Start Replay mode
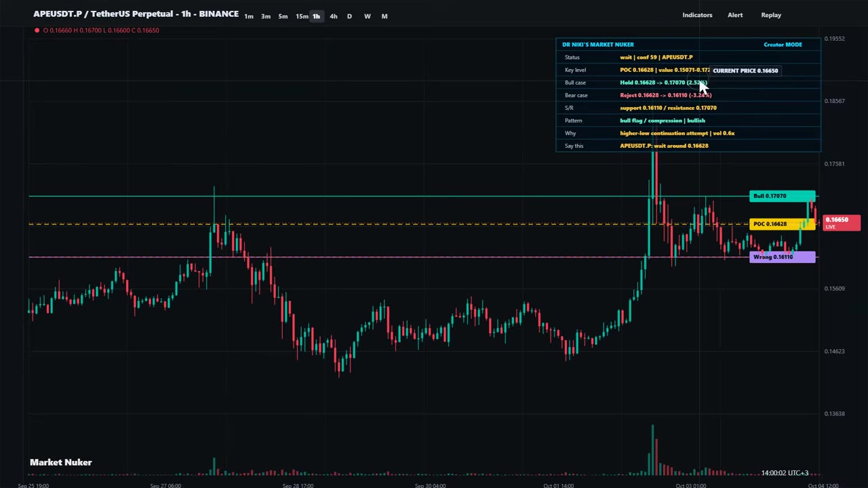Screen dimensions: 868x488 (x=771, y=15)
